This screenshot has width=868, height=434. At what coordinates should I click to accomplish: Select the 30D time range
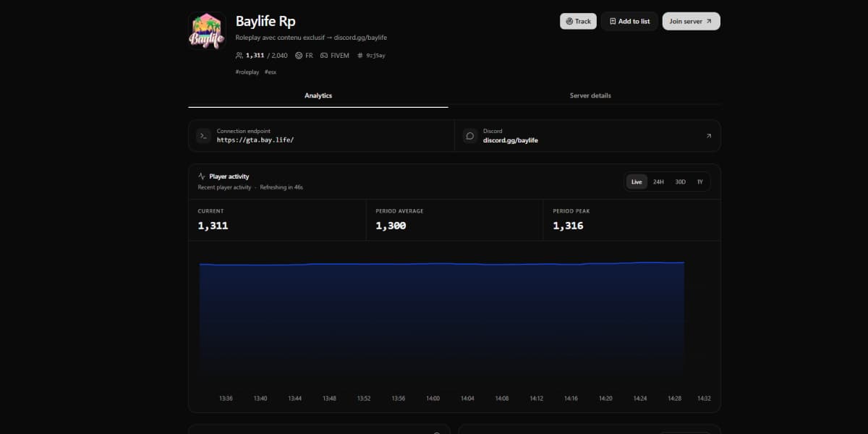680,182
